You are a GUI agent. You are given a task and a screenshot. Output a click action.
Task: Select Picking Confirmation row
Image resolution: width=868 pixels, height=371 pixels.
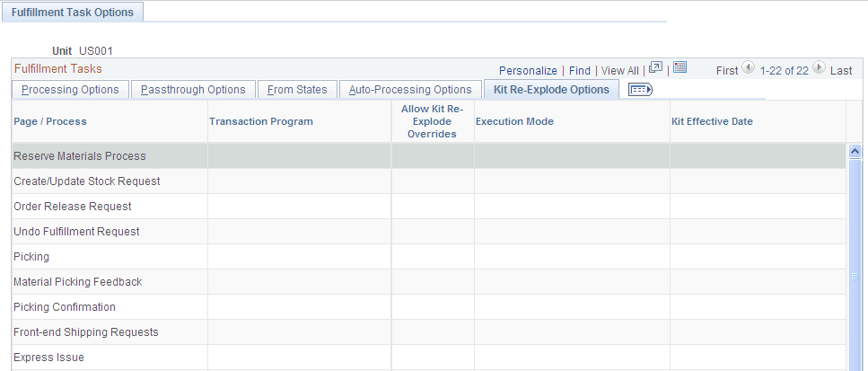click(x=429, y=306)
